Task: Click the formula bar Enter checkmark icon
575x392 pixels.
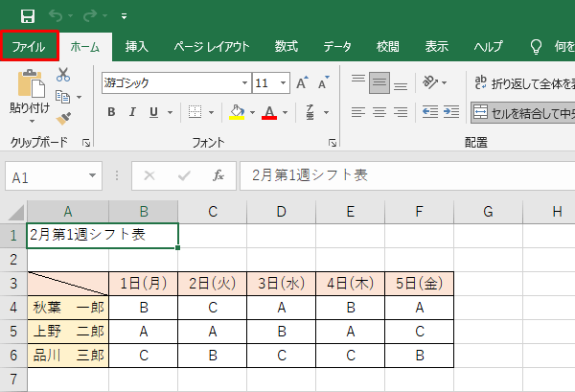Action: click(184, 176)
